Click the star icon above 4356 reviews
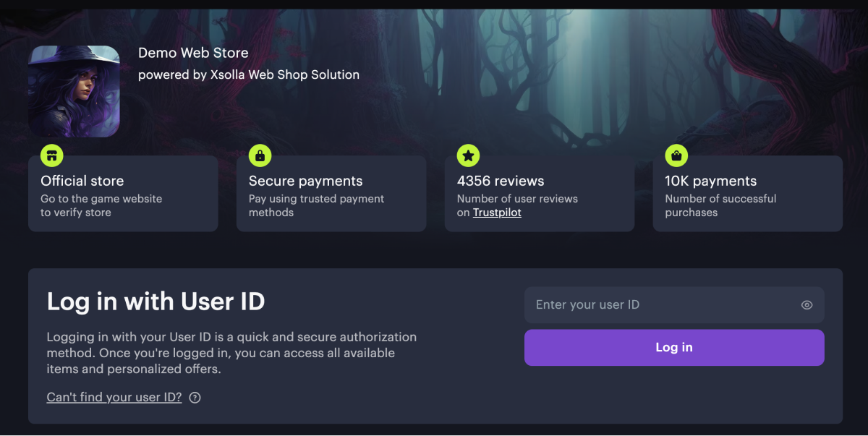The image size is (868, 436). [468, 155]
